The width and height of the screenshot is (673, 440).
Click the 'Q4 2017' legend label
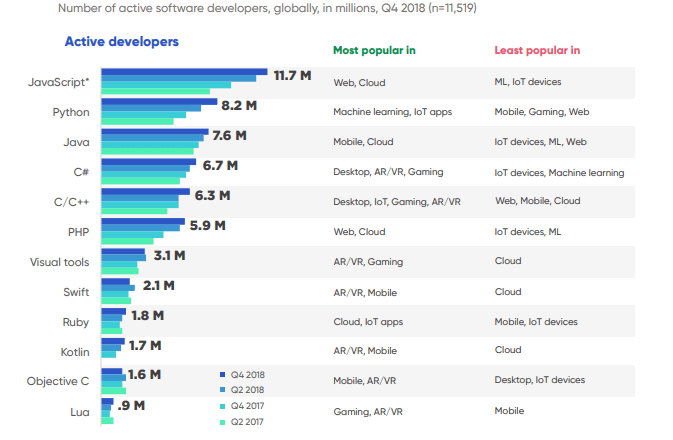[x=248, y=406]
